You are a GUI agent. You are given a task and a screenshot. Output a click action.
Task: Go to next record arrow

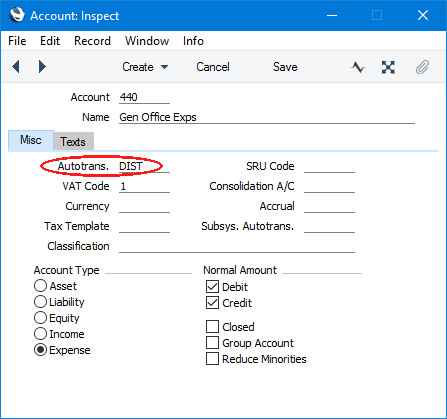(42, 67)
